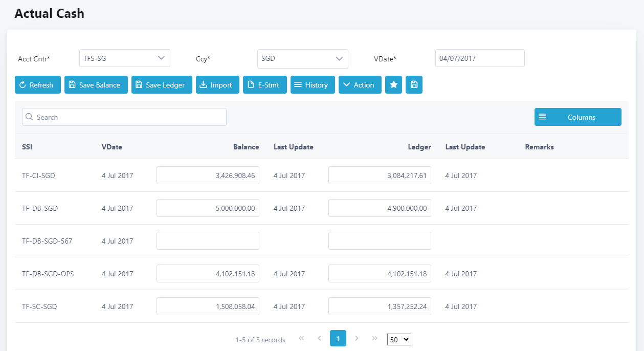Expand the Acct Cntr dropdown
The width and height of the screenshot is (644, 351).
[x=125, y=58]
